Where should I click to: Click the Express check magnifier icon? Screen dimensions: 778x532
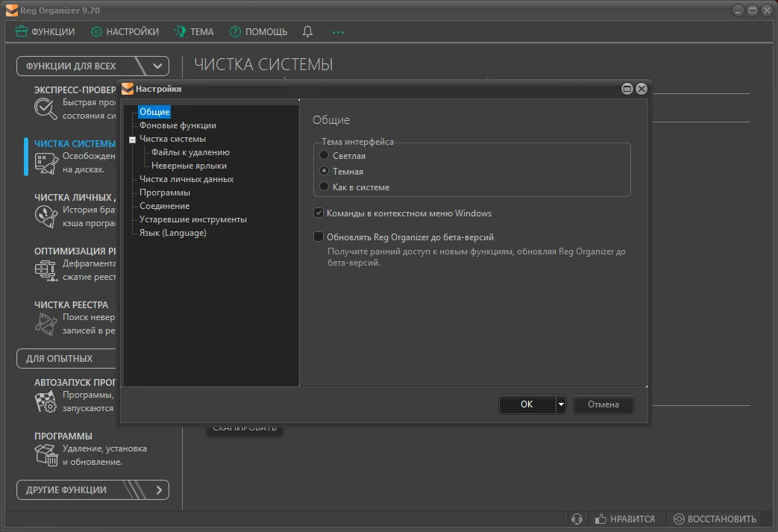[46, 109]
